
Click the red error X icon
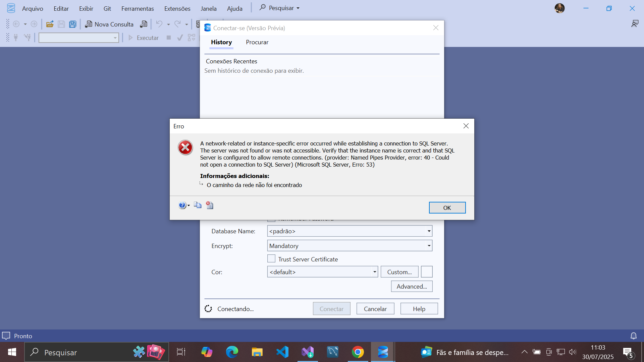[185, 147]
